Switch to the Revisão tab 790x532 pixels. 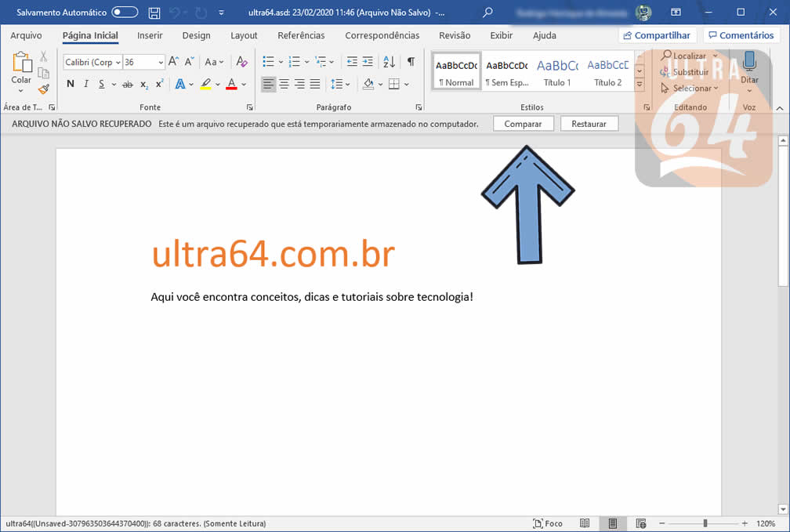455,35
